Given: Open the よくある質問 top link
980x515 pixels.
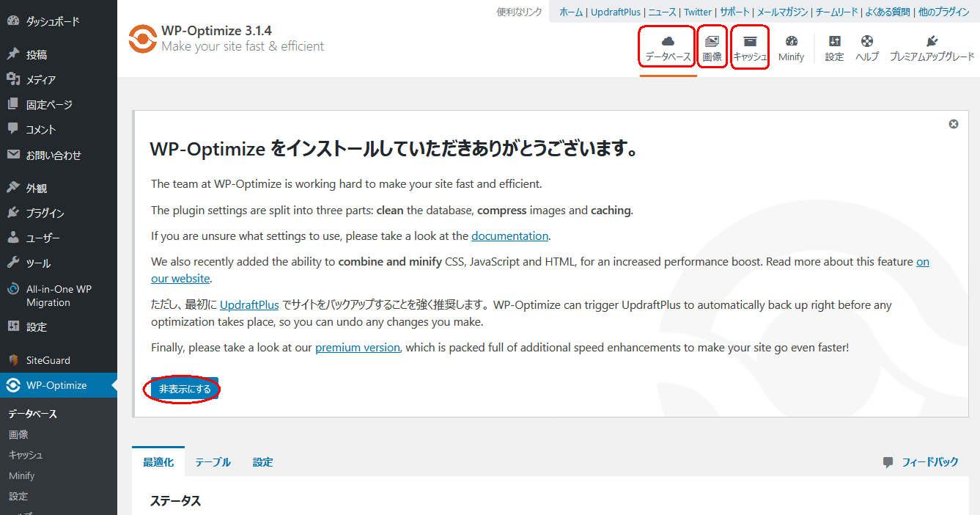Looking at the screenshot, I should coord(887,12).
